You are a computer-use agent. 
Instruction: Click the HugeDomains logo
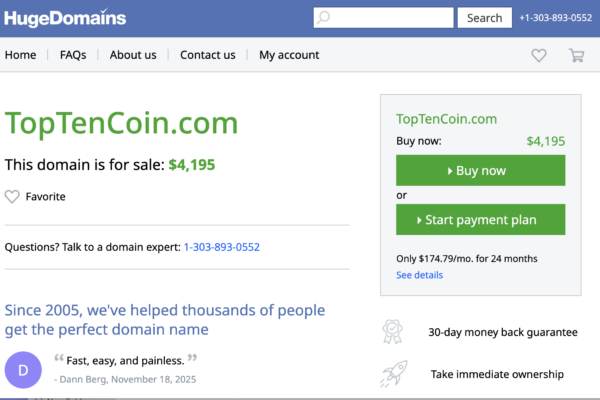click(65, 17)
